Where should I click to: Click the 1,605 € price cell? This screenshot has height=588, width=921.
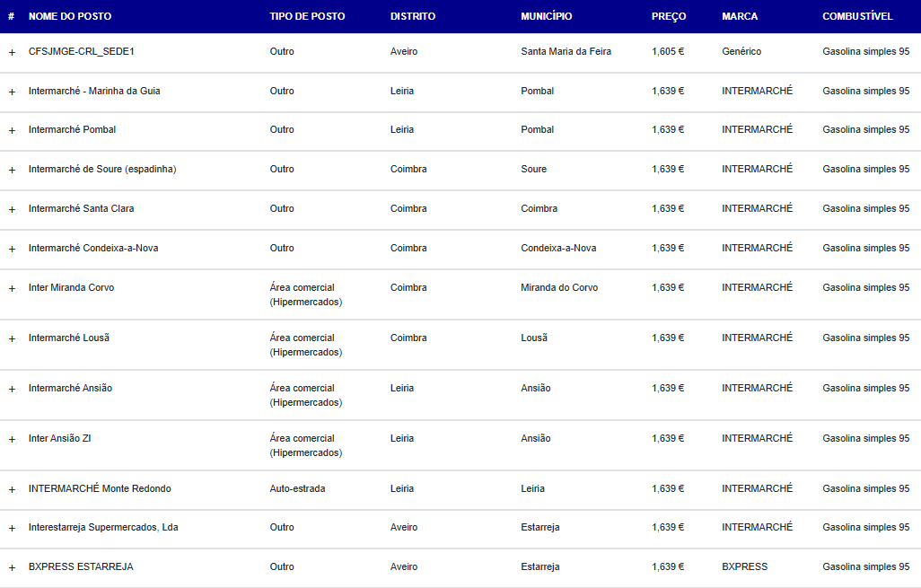click(668, 52)
